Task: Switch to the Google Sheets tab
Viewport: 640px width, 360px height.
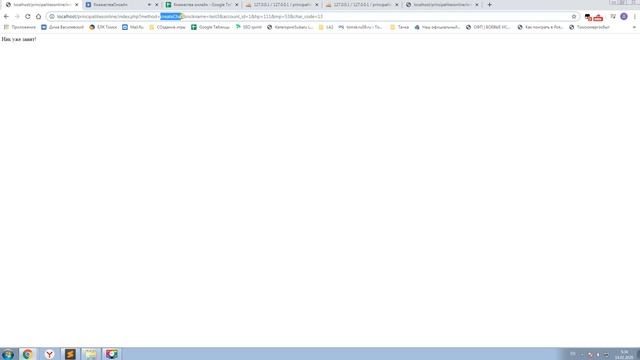Action: click(202, 4)
